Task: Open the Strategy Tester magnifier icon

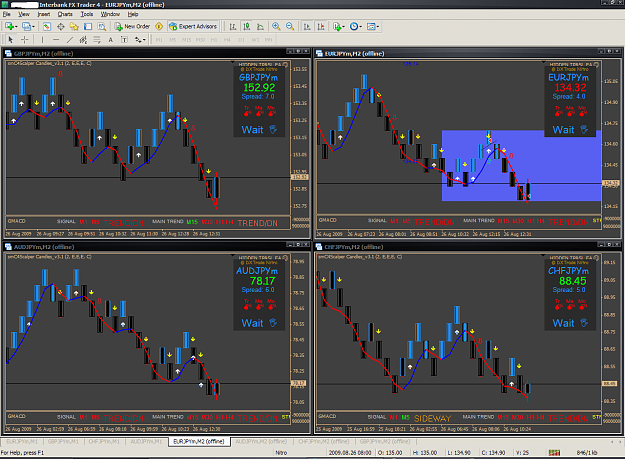Action: click(x=102, y=26)
